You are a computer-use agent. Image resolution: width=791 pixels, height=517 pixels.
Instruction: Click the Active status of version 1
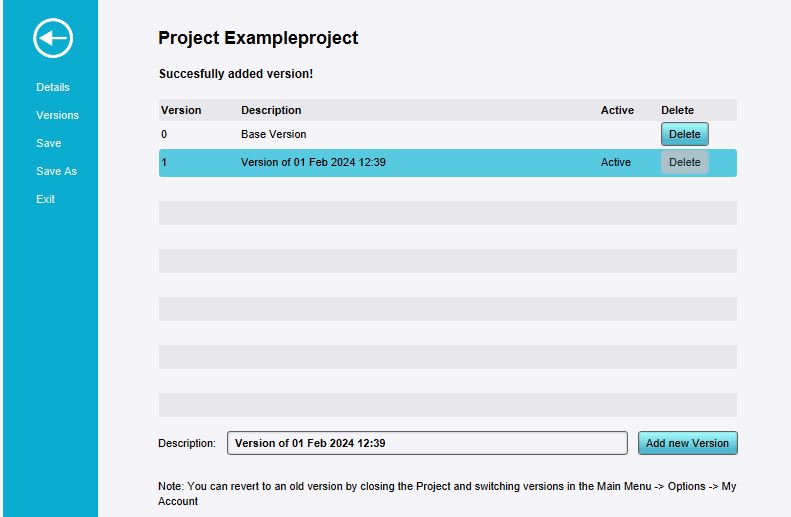616,162
